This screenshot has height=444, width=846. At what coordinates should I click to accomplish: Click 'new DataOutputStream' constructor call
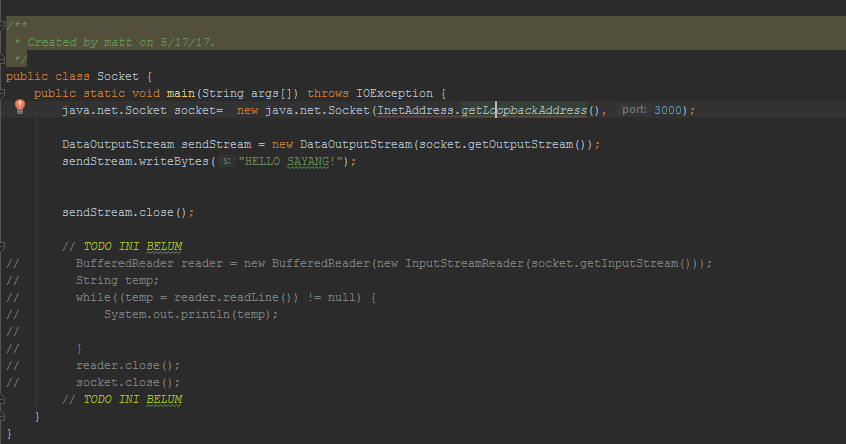342,145
